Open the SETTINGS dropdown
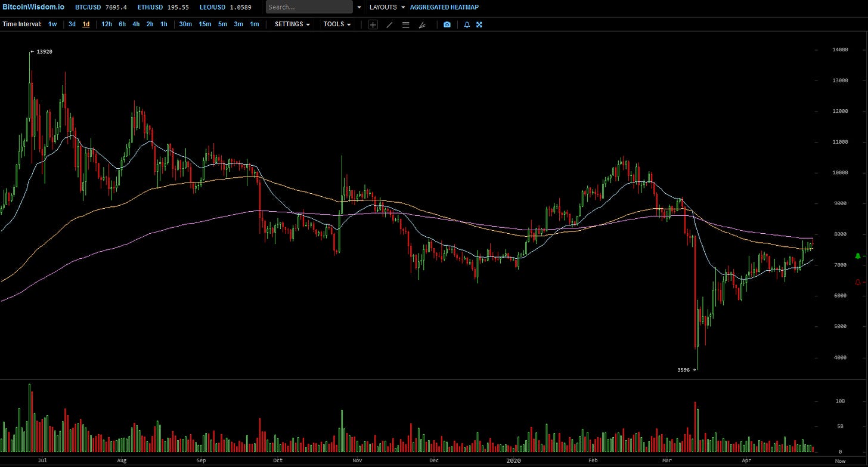This screenshot has height=467, width=868. (292, 24)
